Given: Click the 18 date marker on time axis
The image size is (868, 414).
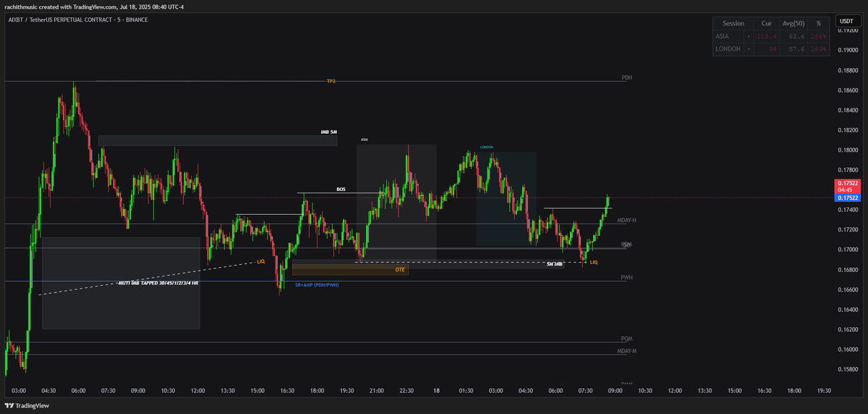Looking at the screenshot, I should [436, 391].
